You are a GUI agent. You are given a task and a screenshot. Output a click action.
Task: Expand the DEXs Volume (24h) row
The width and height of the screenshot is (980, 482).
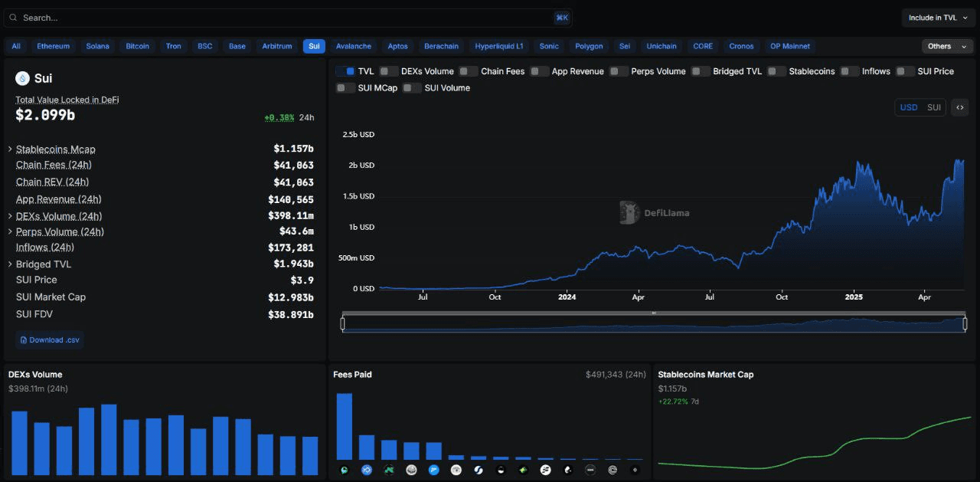coord(10,216)
